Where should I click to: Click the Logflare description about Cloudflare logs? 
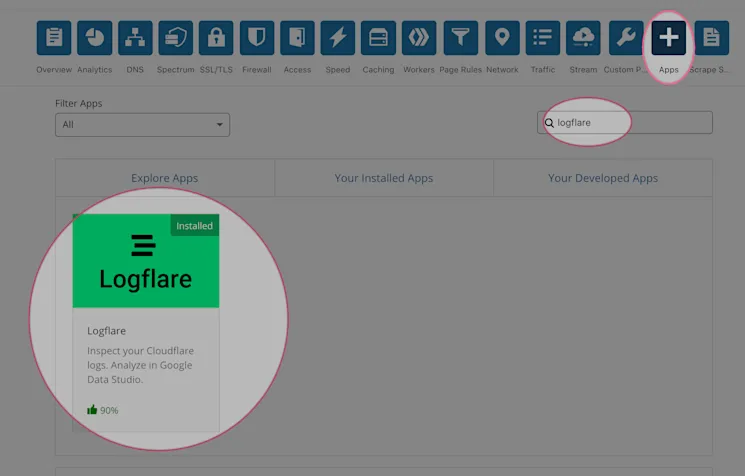pos(141,365)
